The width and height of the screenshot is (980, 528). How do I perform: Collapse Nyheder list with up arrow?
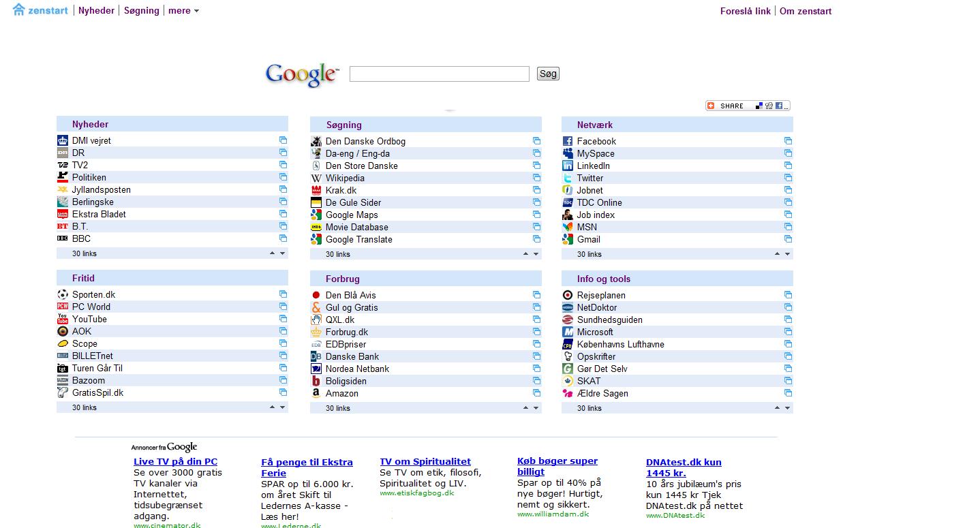click(x=272, y=253)
